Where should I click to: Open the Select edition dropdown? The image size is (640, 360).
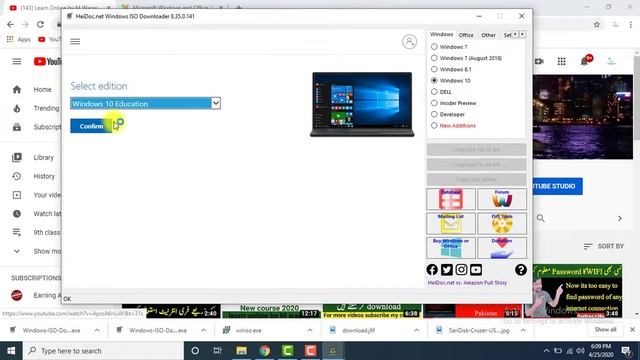click(145, 103)
